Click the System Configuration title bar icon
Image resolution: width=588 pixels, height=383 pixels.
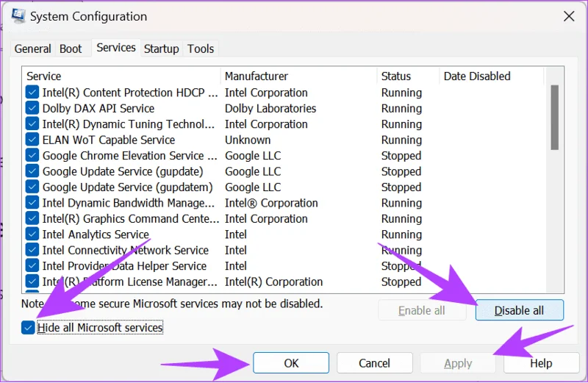coord(18,16)
